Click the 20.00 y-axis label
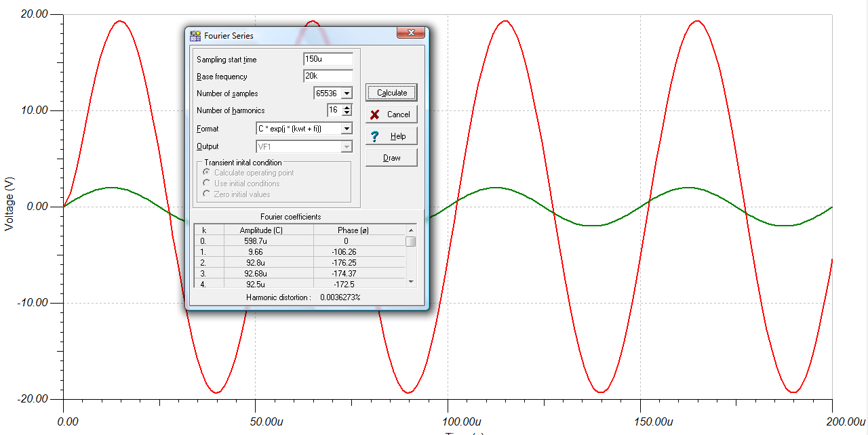This screenshot has height=435, width=868. [33, 14]
